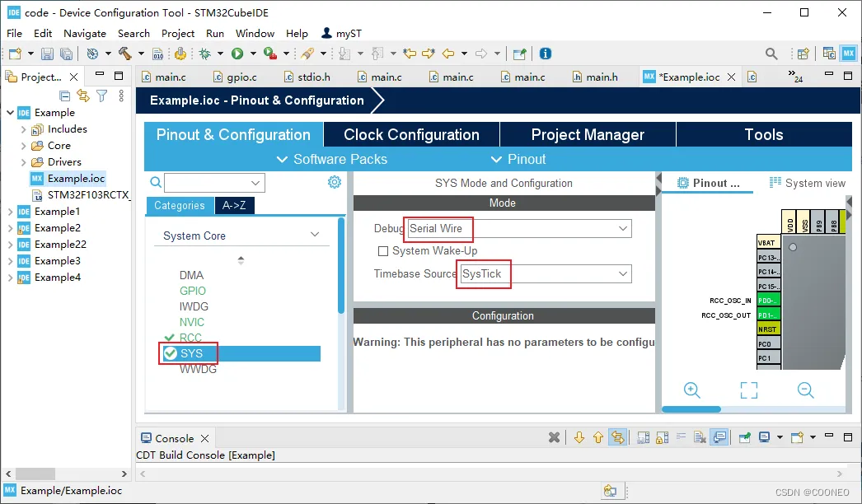Click the Clear Console icon

(700, 437)
